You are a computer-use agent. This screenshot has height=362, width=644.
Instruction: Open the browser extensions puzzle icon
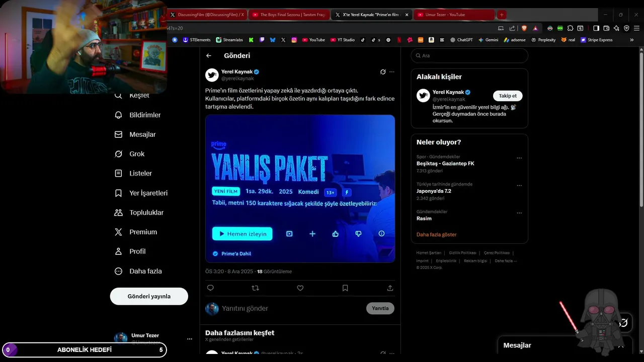(570, 28)
